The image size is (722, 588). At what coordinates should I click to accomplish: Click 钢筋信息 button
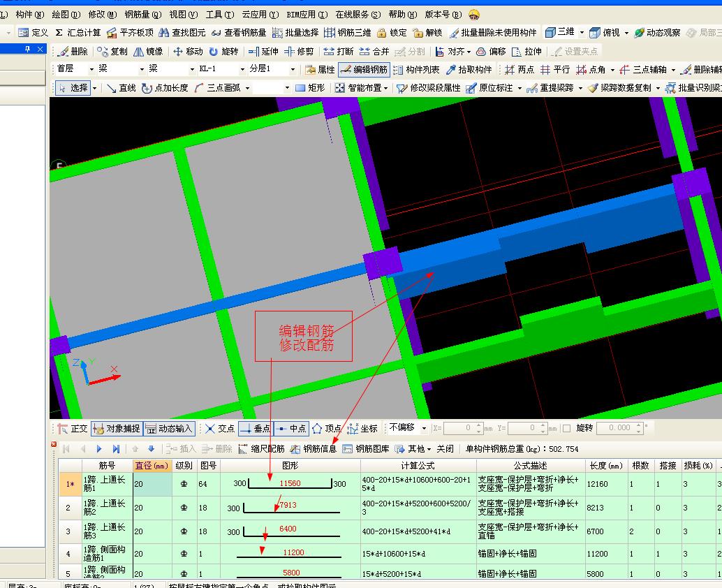click(314, 449)
